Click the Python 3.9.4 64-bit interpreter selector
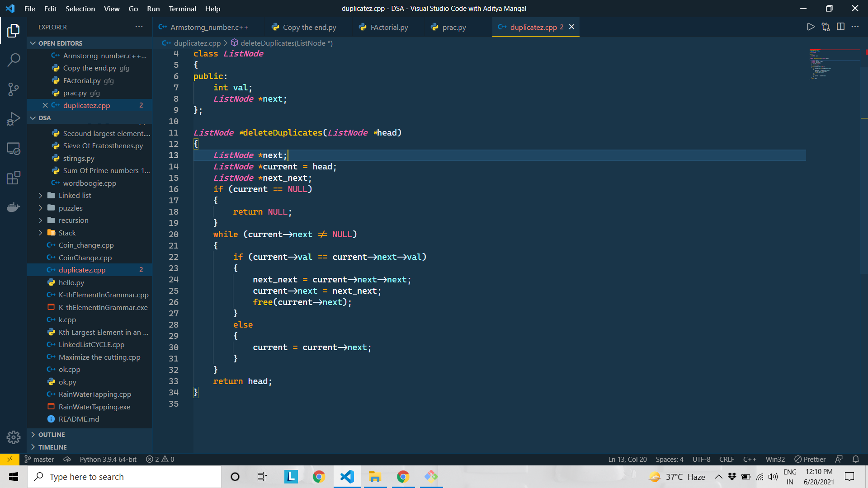Image resolution: width=868 pixels, height=488 pixels. click(x=108, y=459)
